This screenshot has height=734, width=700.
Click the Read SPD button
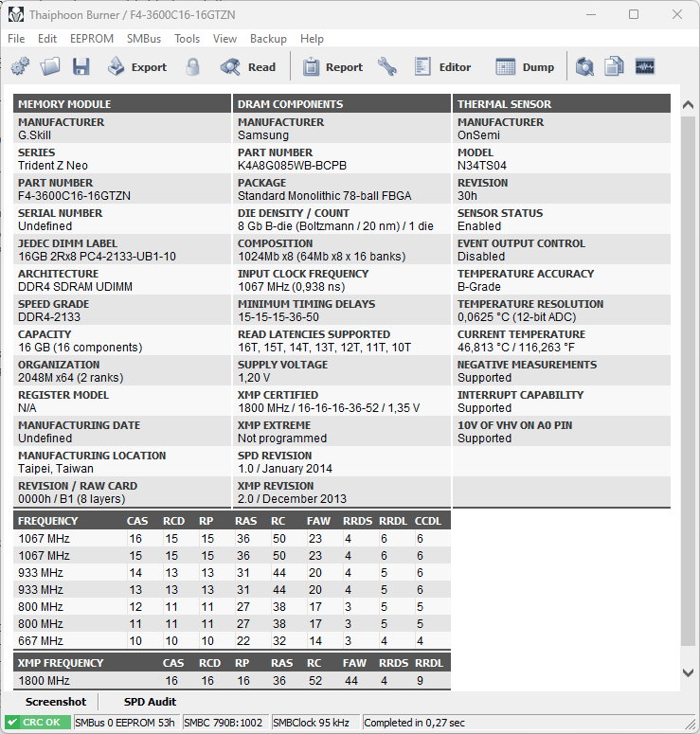248,67
